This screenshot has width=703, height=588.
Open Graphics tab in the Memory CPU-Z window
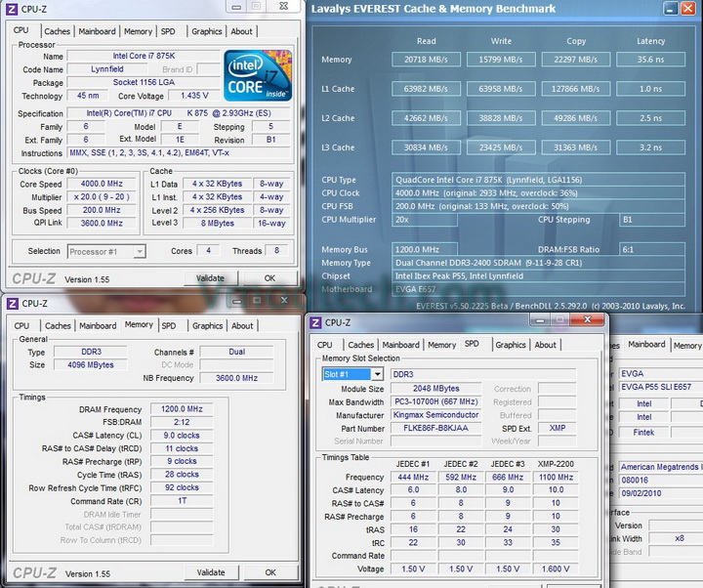(x=208, y=325)
